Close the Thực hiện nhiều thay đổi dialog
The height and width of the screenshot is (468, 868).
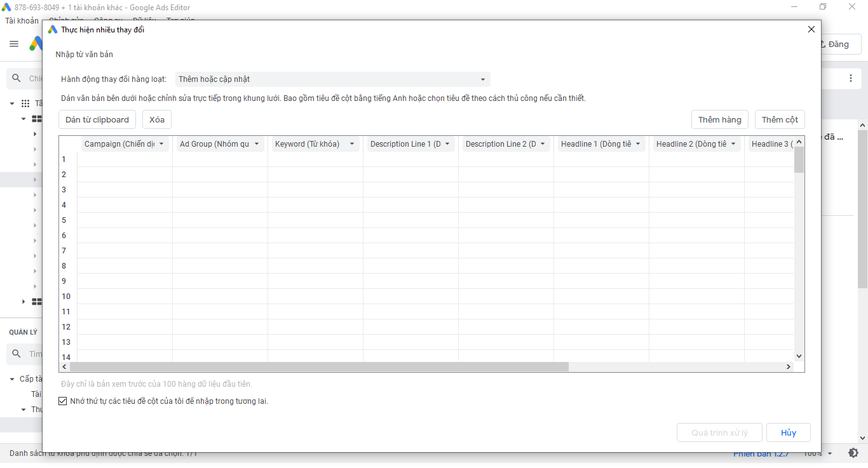click(x=811, y=29)
